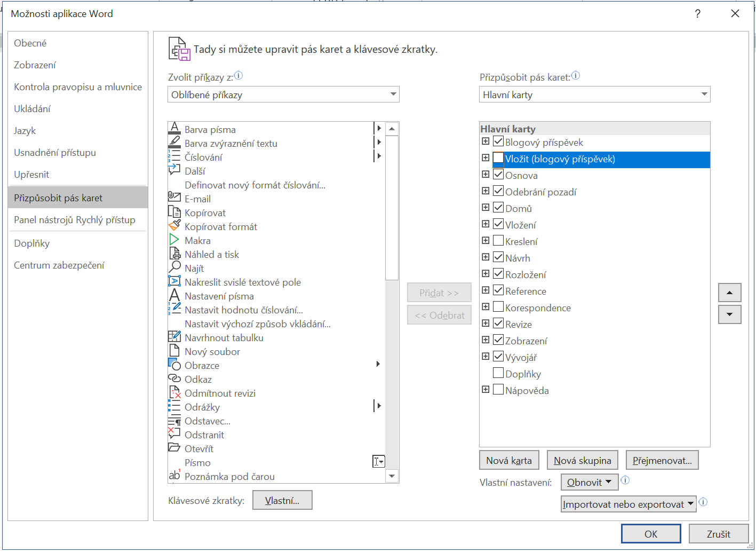Click the Najít magnifier icon
The width and height of the screenshot is (756, 552).
[x=174, y=267]
